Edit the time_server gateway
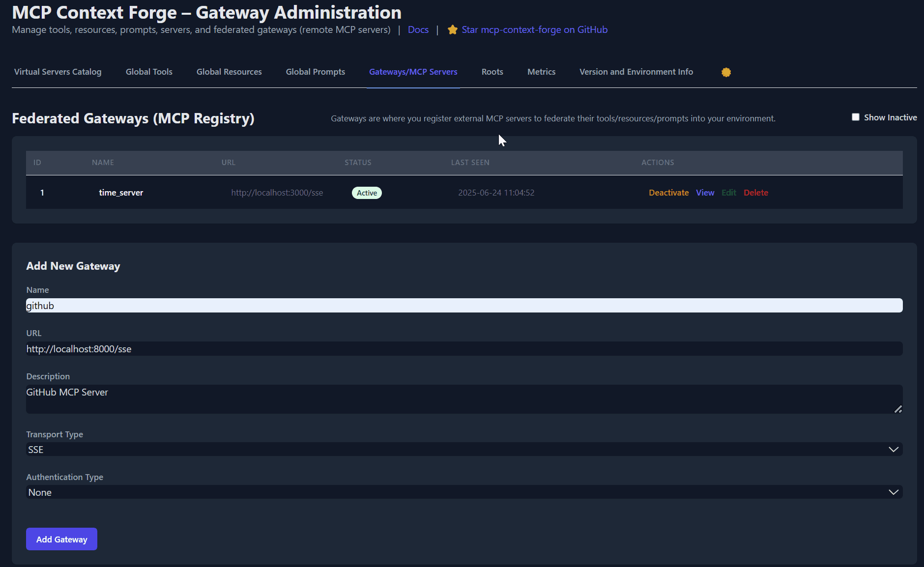Screen dimensions: 924x567 coord(729,193)
